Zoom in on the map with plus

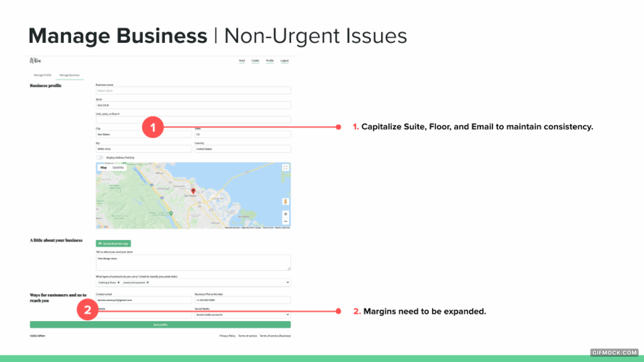pyautogui.click(x=285, y=214)
